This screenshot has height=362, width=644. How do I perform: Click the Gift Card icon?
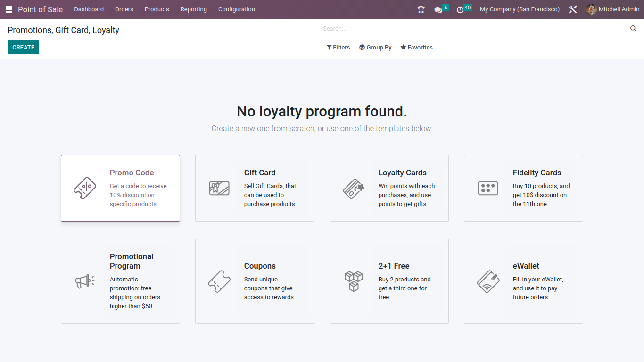point(219,188)
